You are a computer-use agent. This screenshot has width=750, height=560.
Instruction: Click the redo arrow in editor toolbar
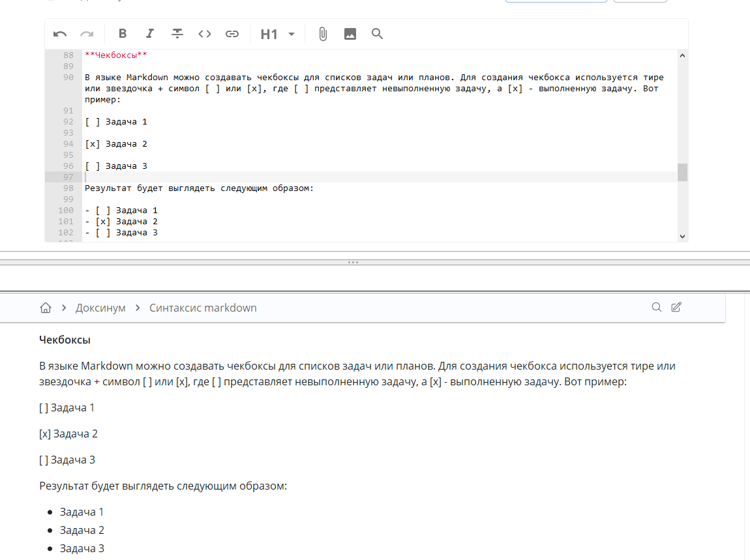click(x=87, y=34)
